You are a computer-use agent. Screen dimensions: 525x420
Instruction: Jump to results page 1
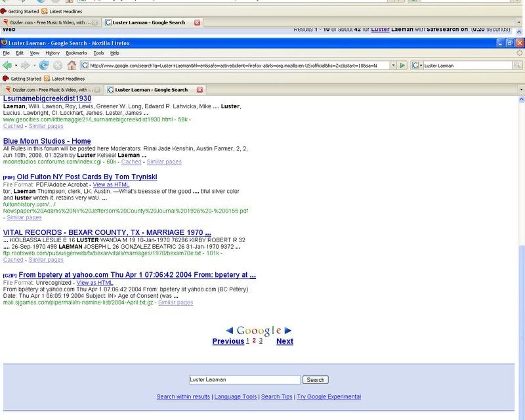point(248,341)
